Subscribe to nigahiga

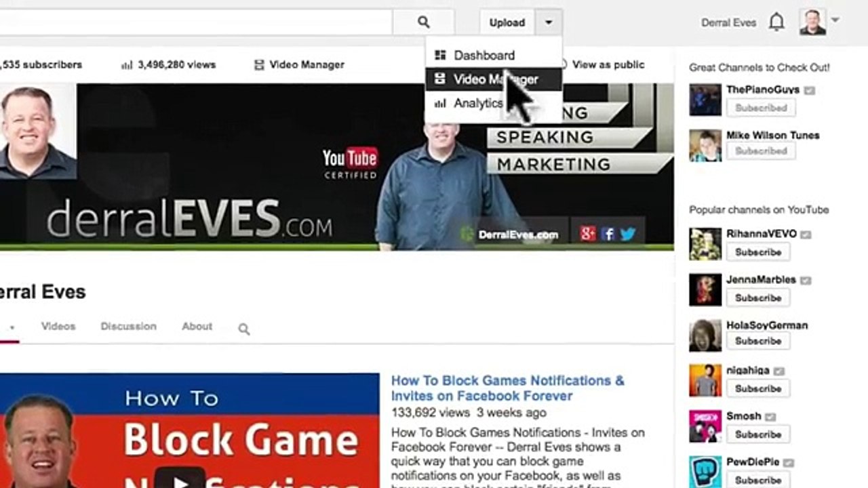click(758, 389)
